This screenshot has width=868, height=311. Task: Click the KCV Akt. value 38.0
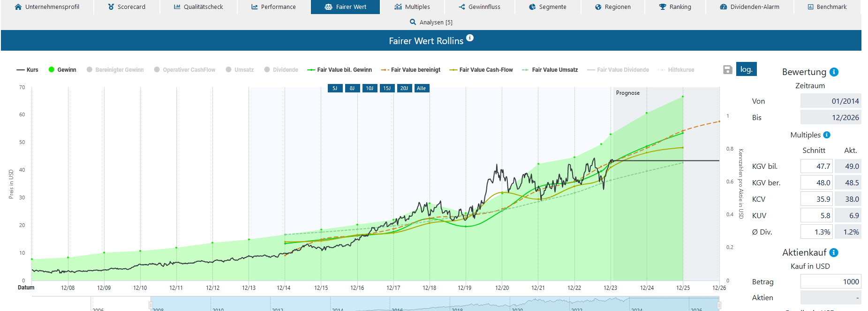[848, 199]
